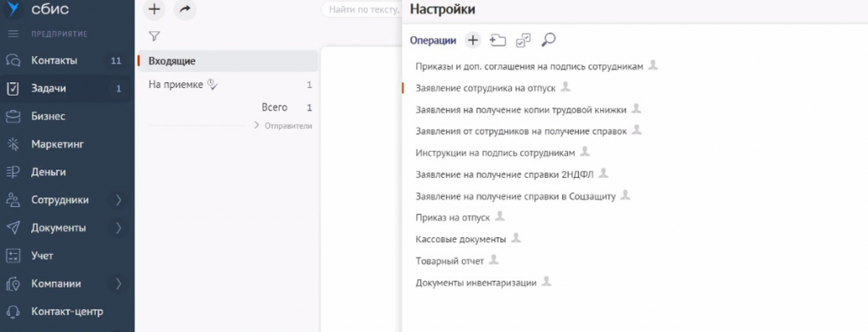The width and height of the screenshot is (868, 332).
Task: Click the Контакты badge showing 11
Action: tap(115, 61)
